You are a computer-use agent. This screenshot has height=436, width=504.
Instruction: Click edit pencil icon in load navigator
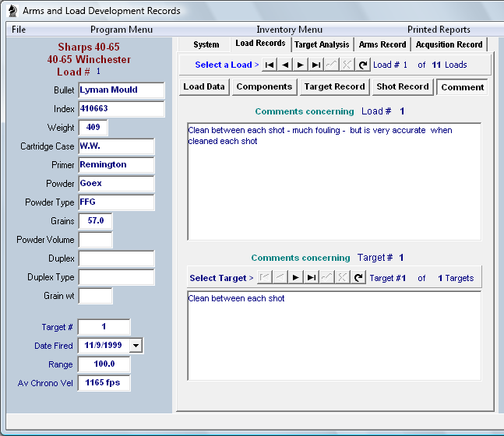pos(331,65)
